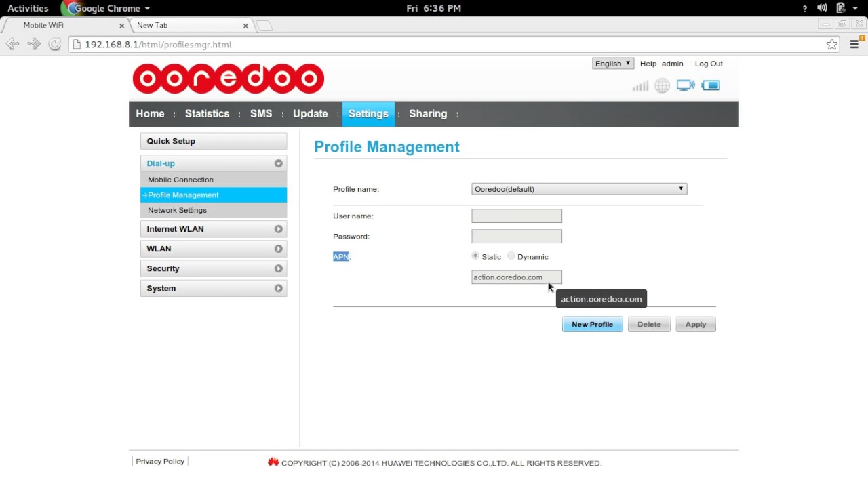Click the system battery tray icon
Viewport: 868px width, 488px height.
(841, 8)
